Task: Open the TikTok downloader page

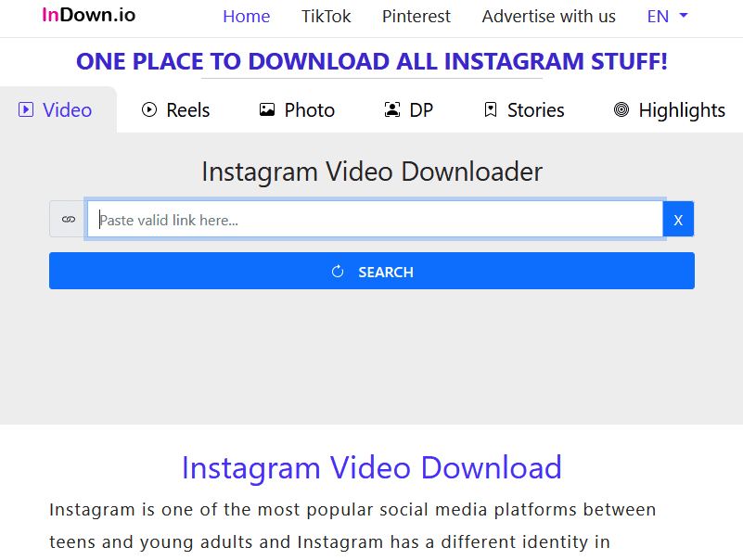Action: (x=326, y=17)
